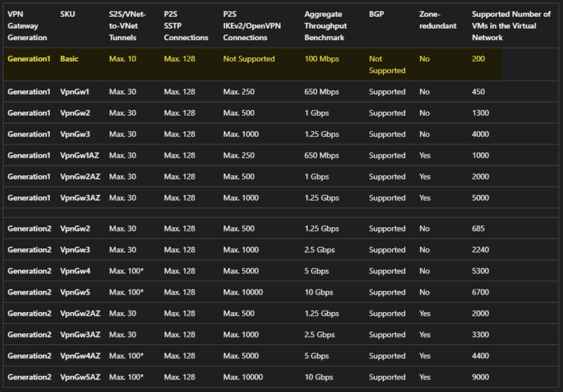Screen dimensions: 563x392
Task: Click the "3300" VM count value
Action: click(x=480, y=335)
